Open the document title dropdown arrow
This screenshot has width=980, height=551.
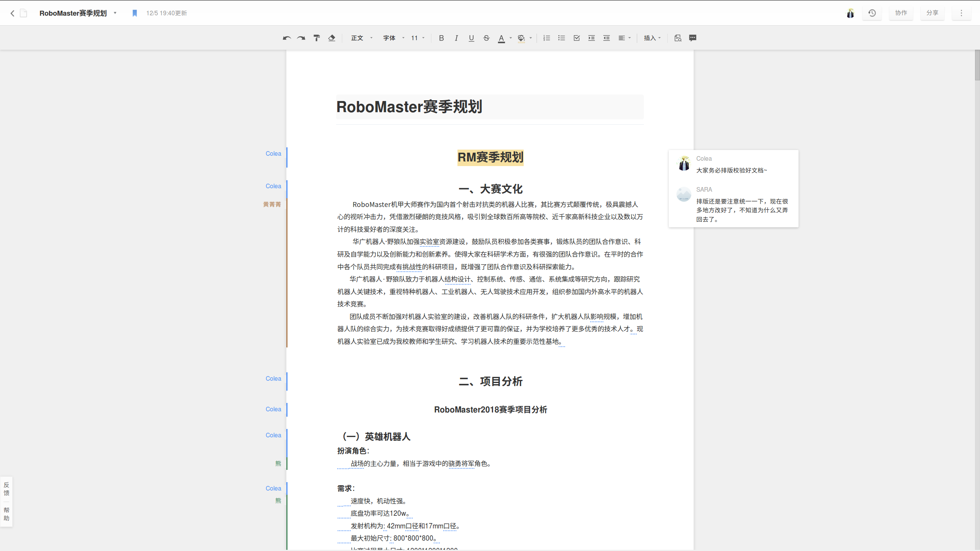point(115,13)
